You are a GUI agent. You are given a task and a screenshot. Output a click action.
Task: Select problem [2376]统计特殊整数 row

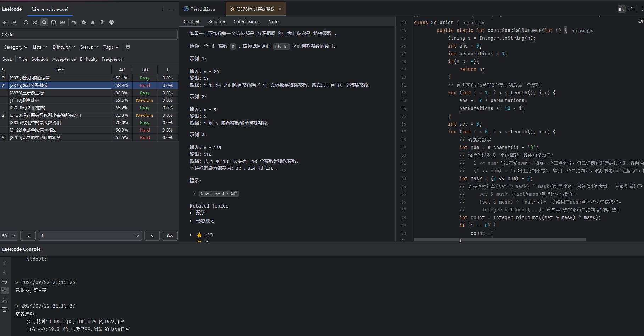[89, 85]
